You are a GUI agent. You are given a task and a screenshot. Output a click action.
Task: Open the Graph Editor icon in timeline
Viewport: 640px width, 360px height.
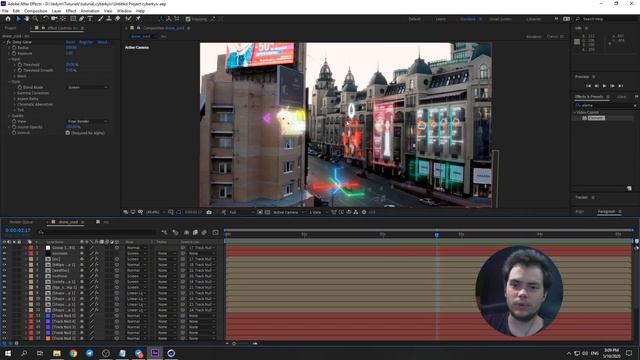click(216, 232)
